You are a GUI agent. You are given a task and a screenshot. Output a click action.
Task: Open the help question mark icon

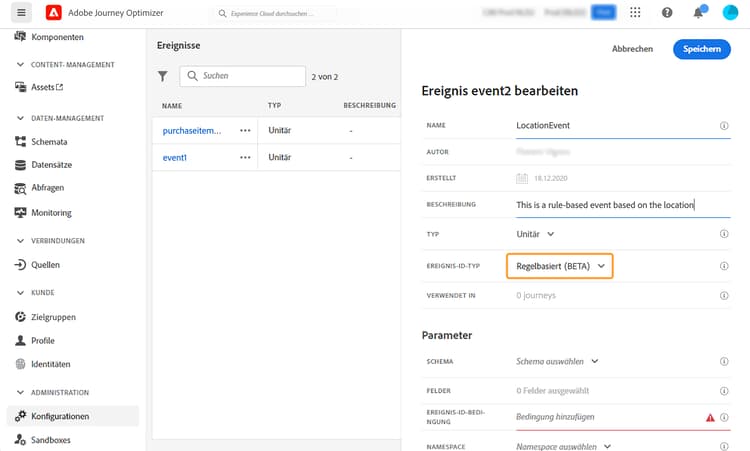coord(667,13)
